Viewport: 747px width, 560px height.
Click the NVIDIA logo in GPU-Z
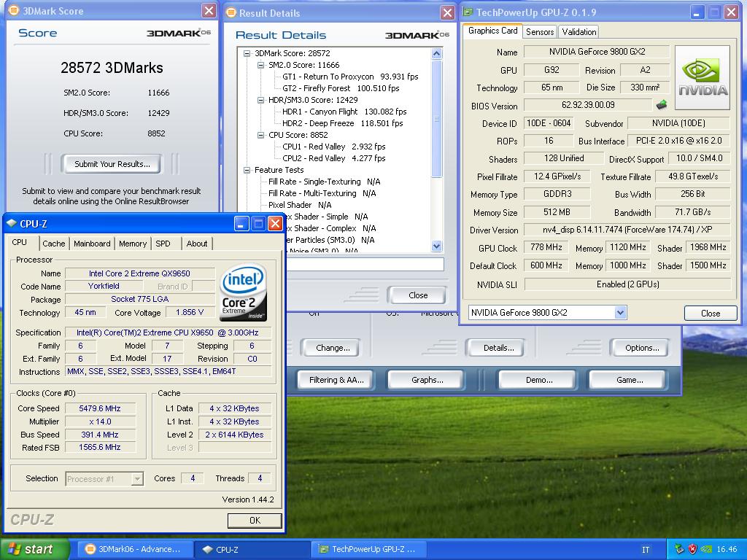703,77
